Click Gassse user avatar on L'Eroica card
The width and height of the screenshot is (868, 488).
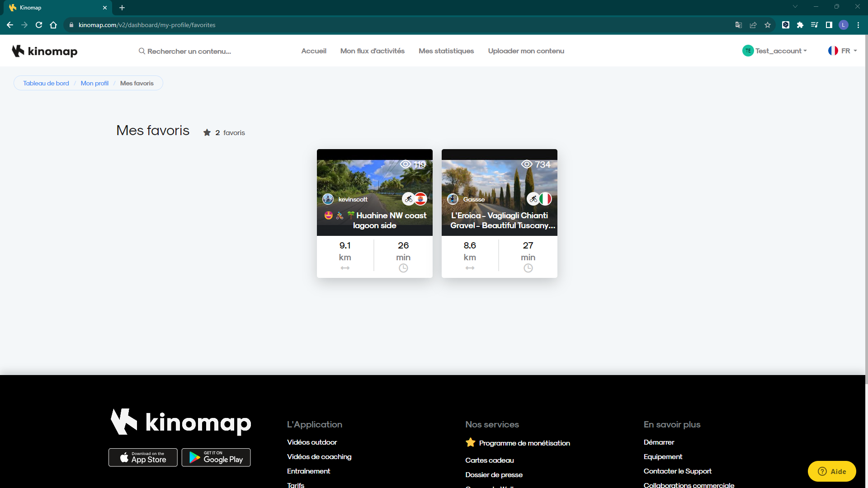coord(453,199)
